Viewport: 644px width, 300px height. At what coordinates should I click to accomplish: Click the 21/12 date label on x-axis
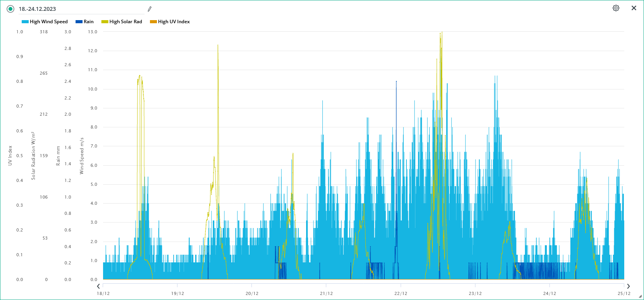pos(326,293)
